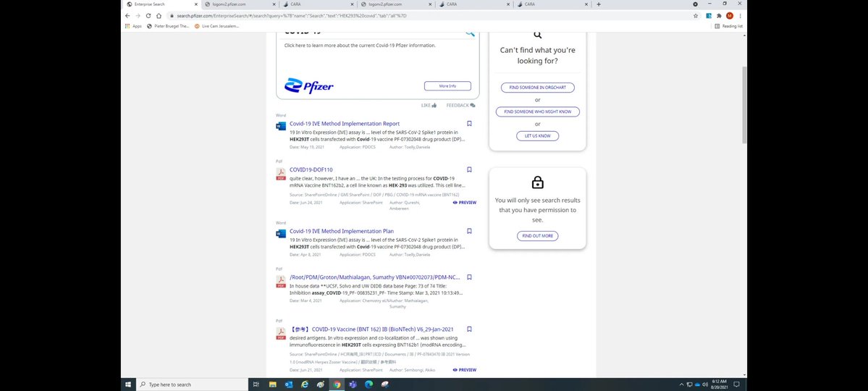Image resolution: width=868 pixels, height=391 pixels.
Task: Bookmark the Covid-19 IVE Method Implementation Plan result
Action: click(x=469, y=231)
